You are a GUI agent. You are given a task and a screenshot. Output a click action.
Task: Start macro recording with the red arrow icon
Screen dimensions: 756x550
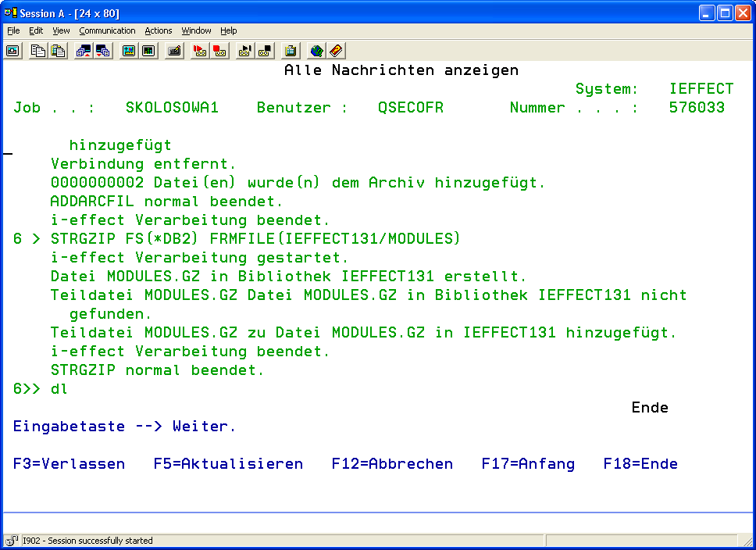tap(199, 51)
